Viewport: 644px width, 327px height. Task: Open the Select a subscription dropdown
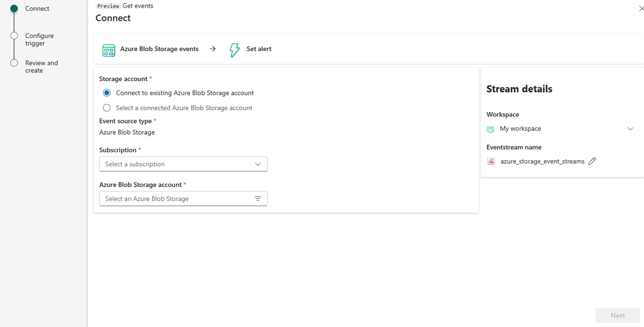click(x=183, y=164)
